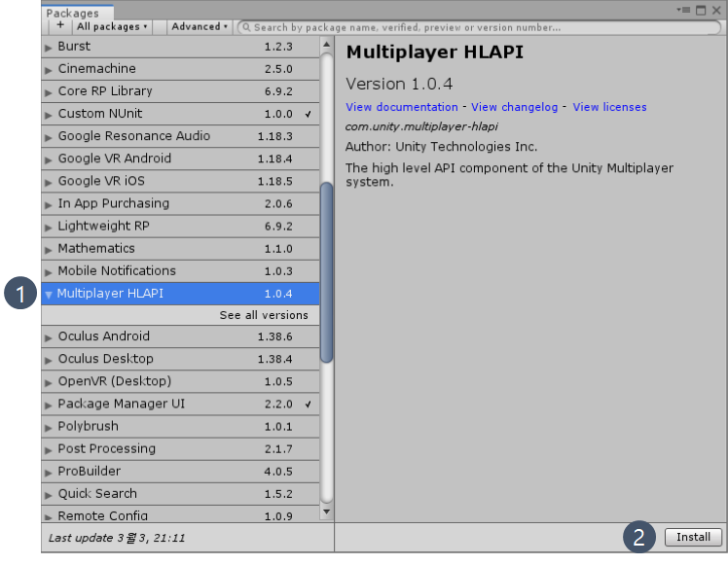Select Remote Config package

pyautogui.click(x=180, y=514)
